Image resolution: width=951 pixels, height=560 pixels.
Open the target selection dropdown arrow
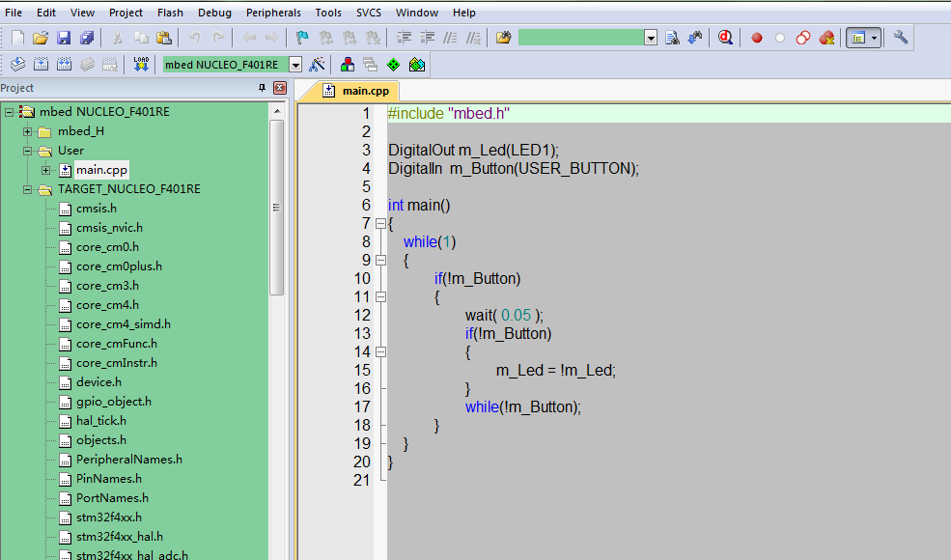coord(295,65)
